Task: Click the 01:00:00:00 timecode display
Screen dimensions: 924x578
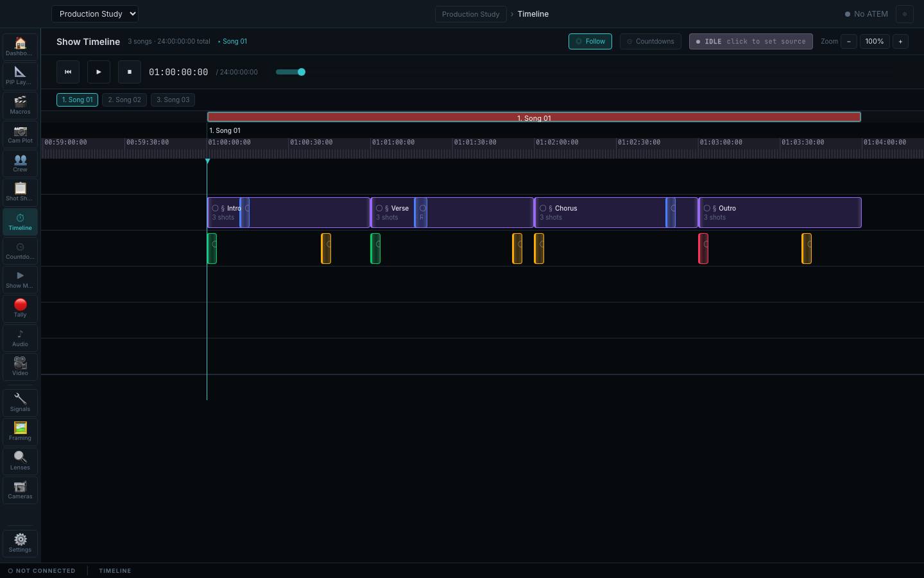Action: (178, 72)
